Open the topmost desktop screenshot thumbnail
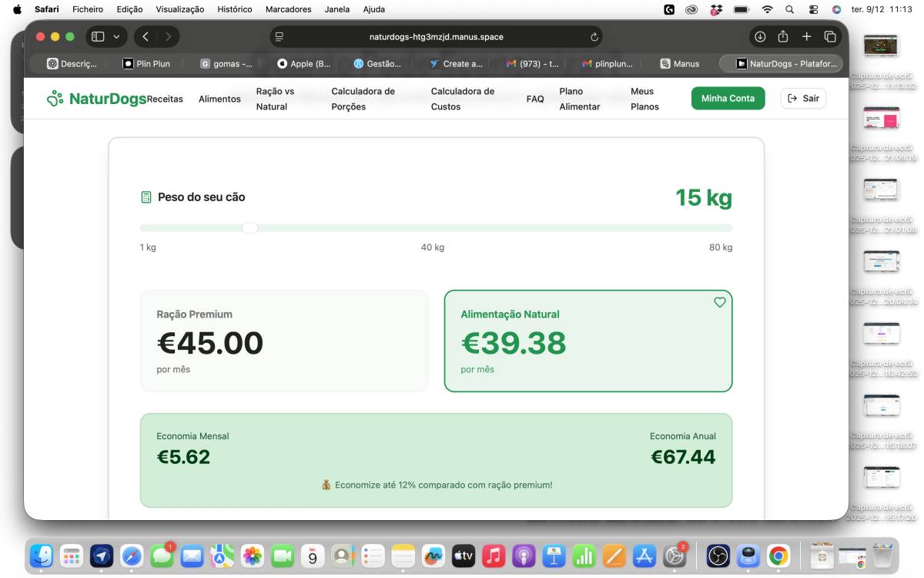The image size is (924, 578). point(881,46)
